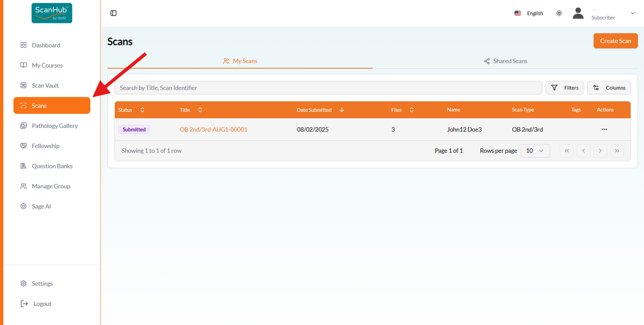Open Scan Vault in the sidebar
The image size is (644, 325).
pos(52,85)
